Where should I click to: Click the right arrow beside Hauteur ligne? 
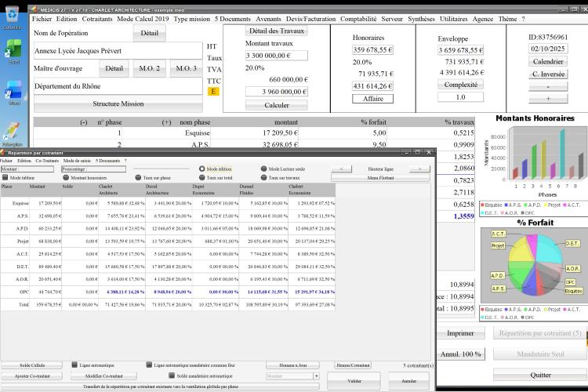[419, 169]
